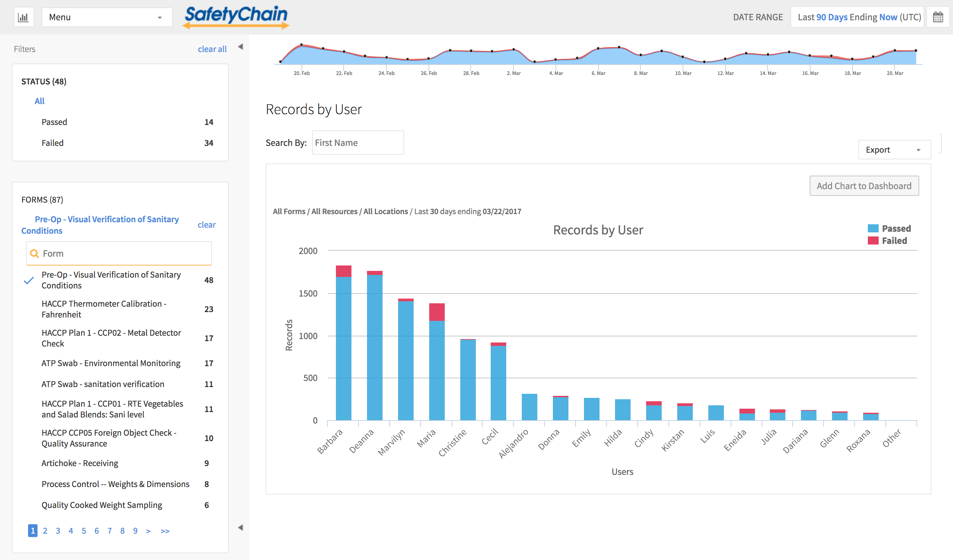Open the Menu dropdown
Viewport: 953px width, 560px height.
107,17
